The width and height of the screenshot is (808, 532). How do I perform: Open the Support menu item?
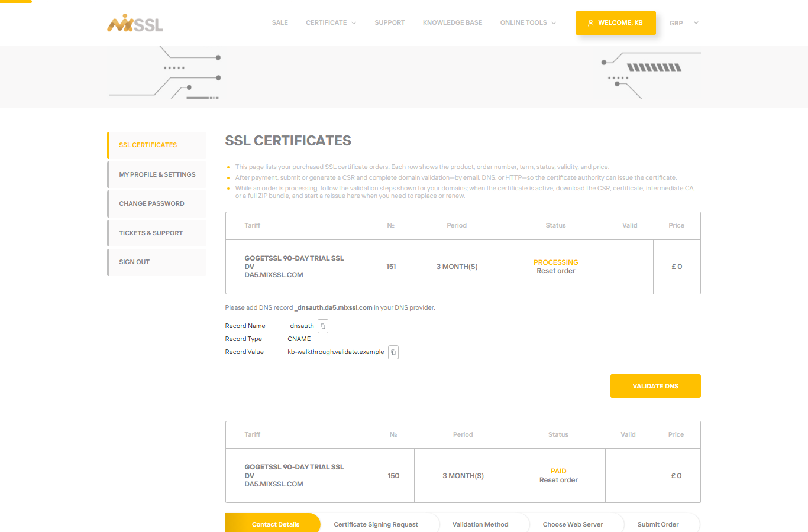point(390,22)
